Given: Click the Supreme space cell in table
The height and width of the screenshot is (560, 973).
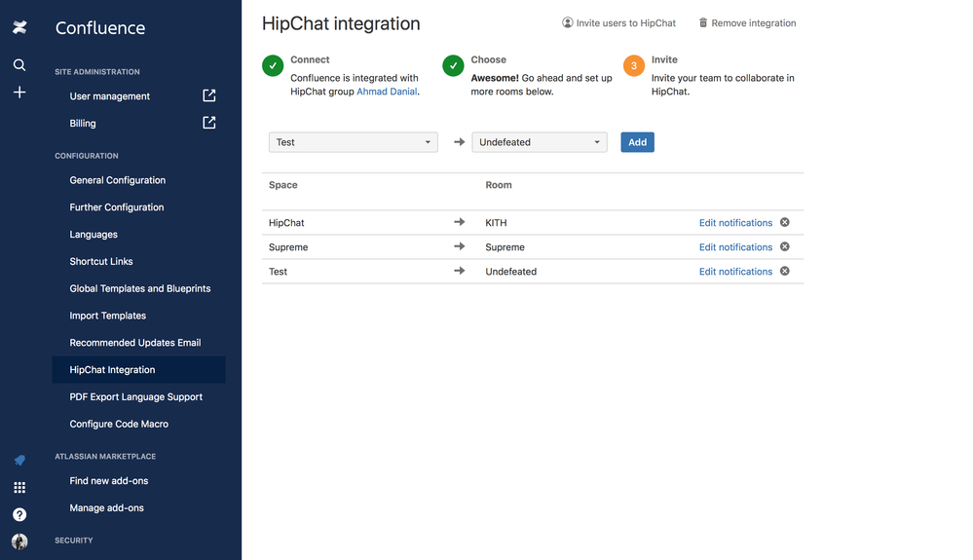Looking at the screenshot, I should point(288,246).
